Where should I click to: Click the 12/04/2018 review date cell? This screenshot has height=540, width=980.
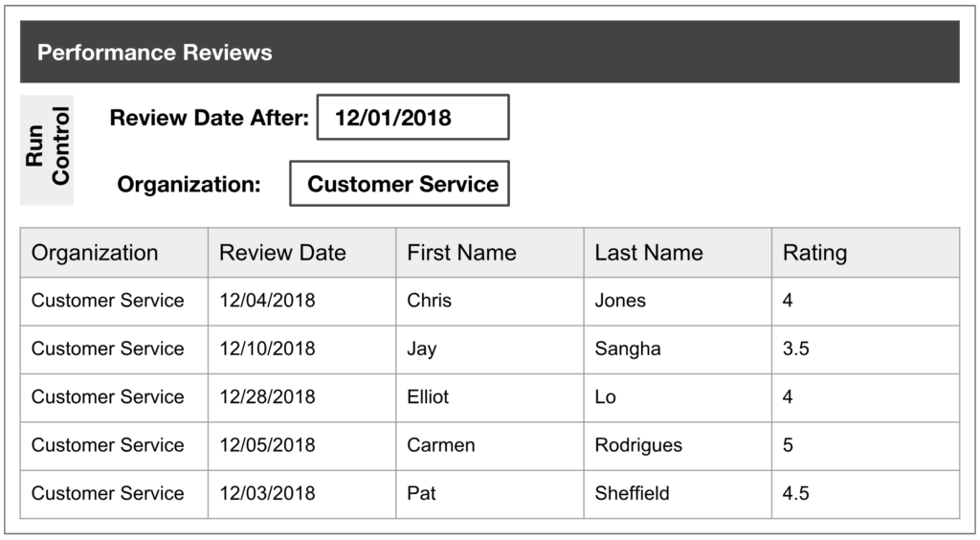pos(301,301)
